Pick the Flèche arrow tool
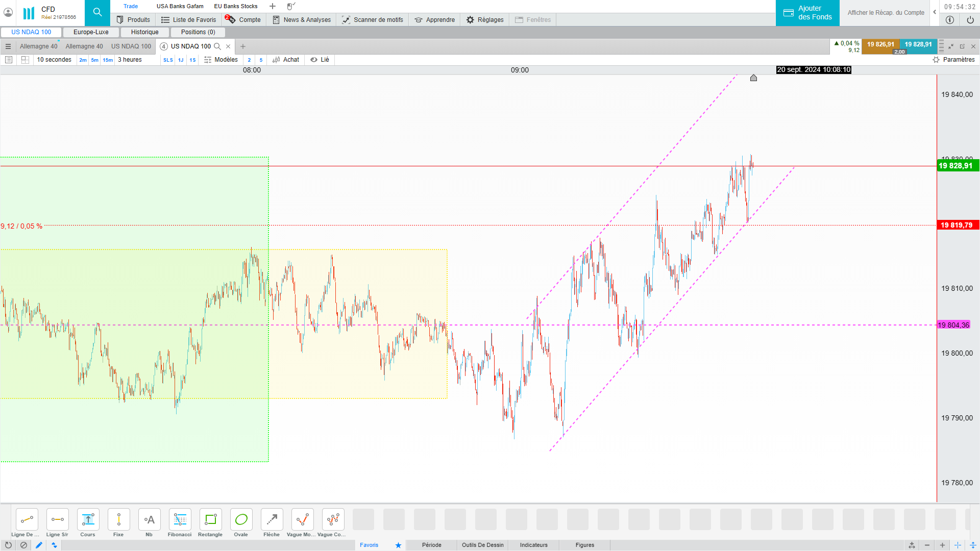Viewport: 980px width, 551px height. (272, 520)
